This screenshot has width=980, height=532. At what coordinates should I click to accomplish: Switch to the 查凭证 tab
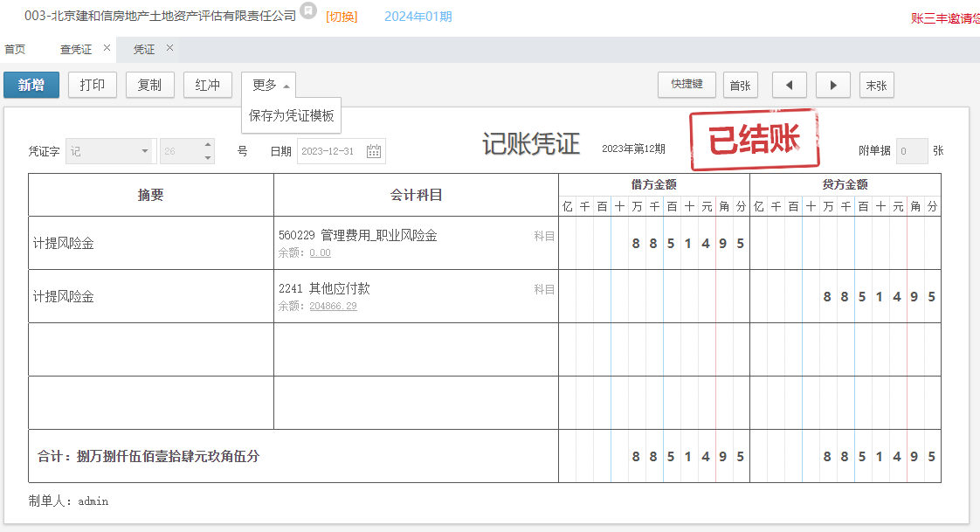(75, 50)
